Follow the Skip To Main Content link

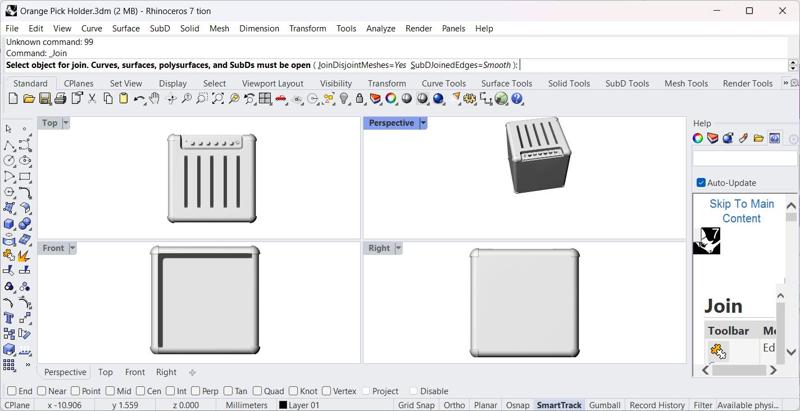pyautogui.click(x=741, y=211)
